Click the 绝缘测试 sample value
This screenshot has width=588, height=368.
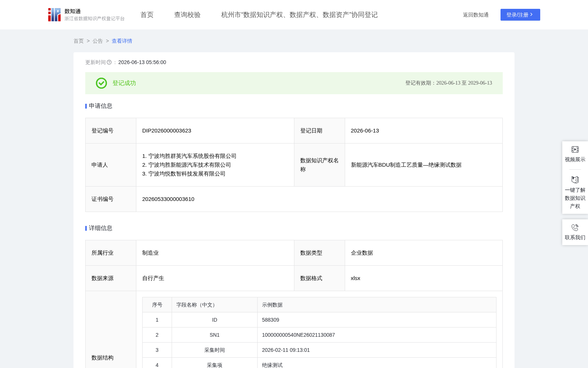point(272,365)
